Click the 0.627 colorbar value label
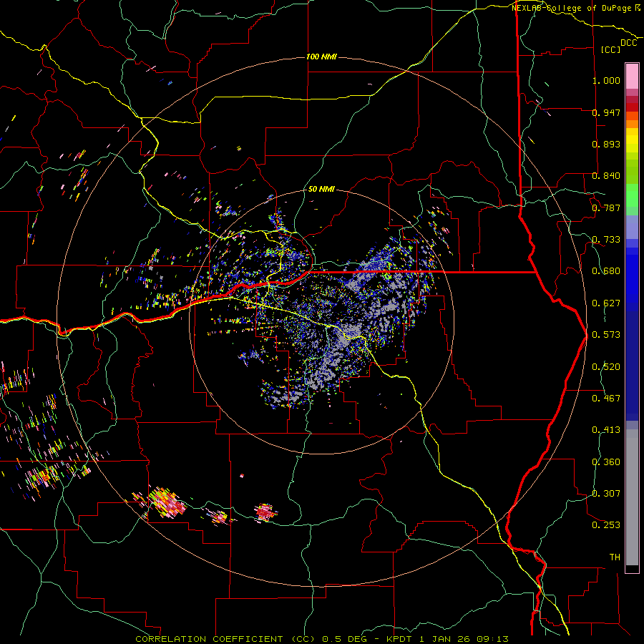This screenshot has width=644, height=644. coord(606,303)
